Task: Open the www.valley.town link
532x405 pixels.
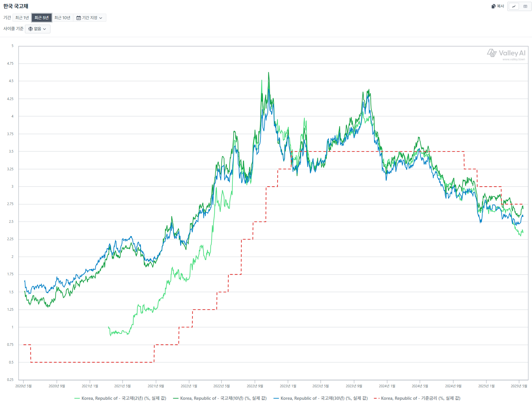Action: [x=514, y=59]
